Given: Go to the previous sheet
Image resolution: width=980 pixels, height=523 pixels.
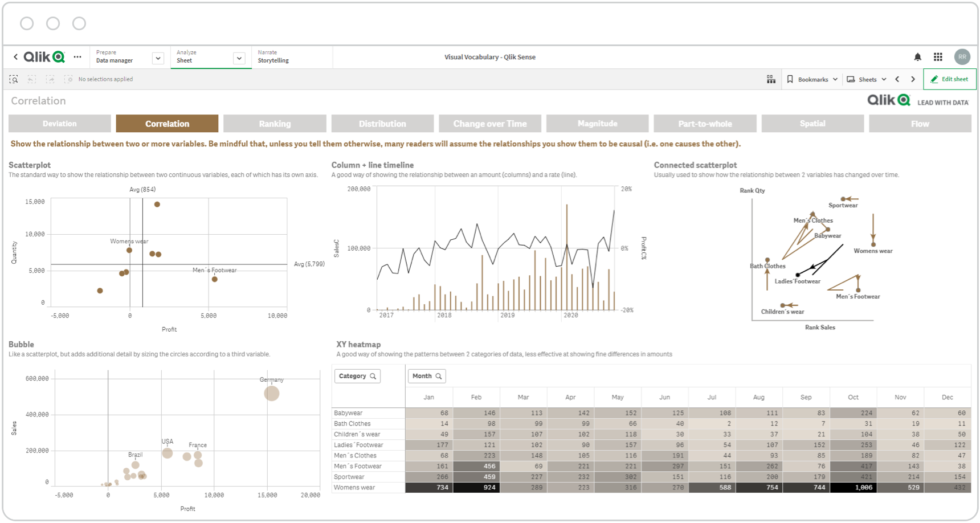Looking at the screenshot, I should point(897,79).
